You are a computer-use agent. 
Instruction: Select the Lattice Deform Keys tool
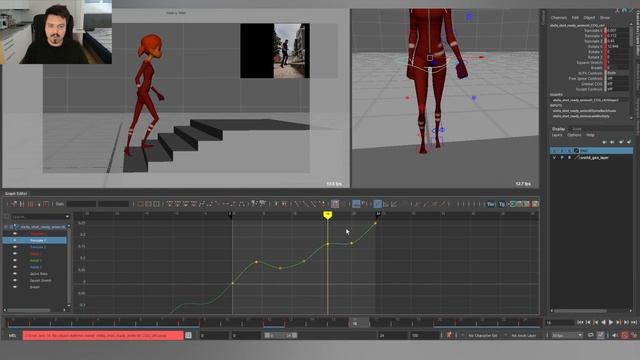[x=30, y=204]
